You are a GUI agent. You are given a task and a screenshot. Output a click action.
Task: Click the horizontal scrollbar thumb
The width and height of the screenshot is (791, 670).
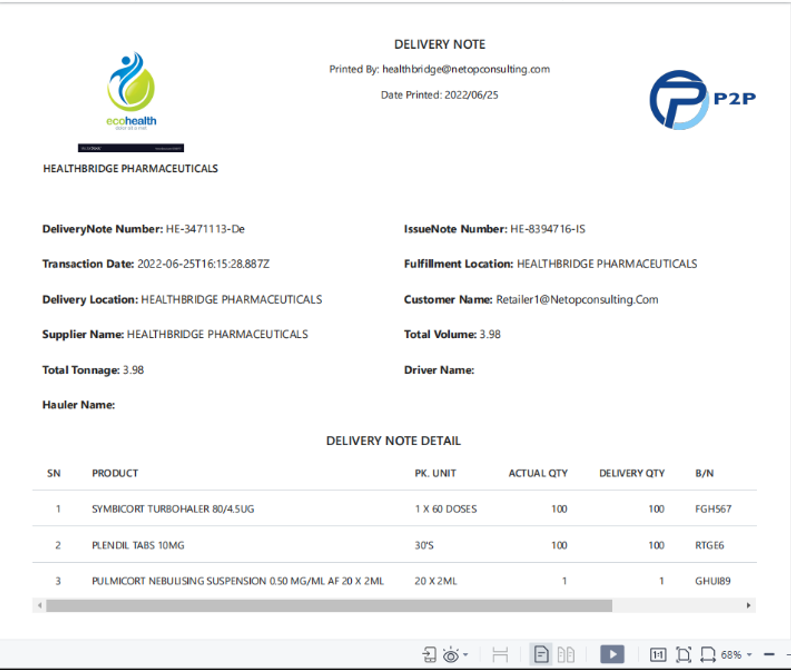(329, 605)
